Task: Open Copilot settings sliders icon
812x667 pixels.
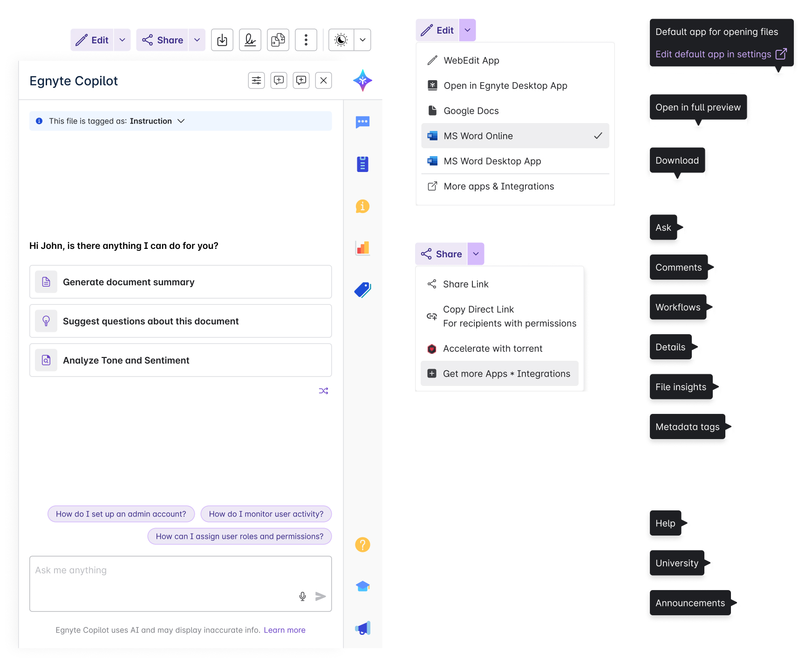Action: [257, 81]
